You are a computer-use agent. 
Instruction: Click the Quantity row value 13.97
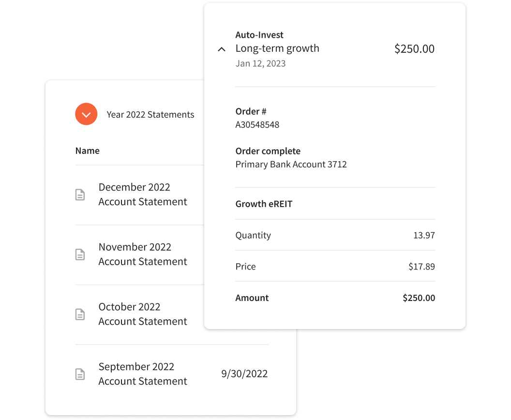[424, 235]
